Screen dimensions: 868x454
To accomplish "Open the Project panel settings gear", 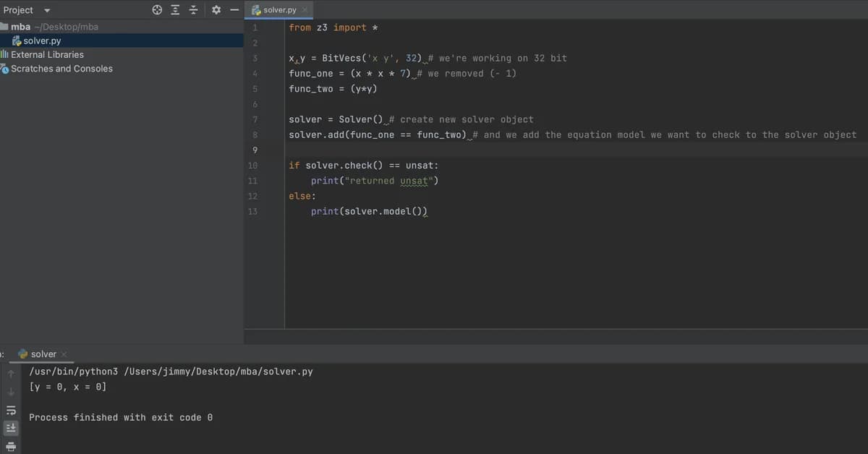I will click(x=216, y=9).
